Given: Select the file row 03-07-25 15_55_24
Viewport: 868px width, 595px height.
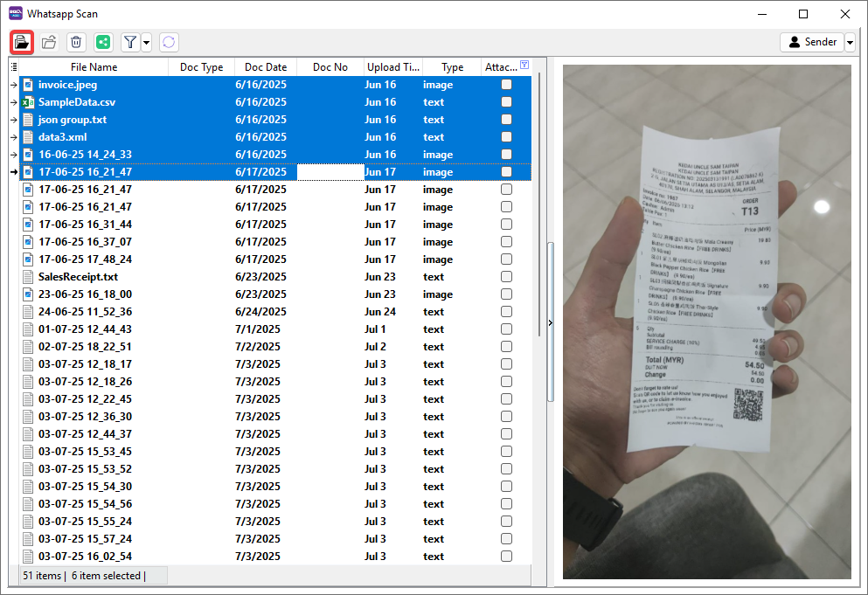Looking at the screenshot, I should 275,522.
